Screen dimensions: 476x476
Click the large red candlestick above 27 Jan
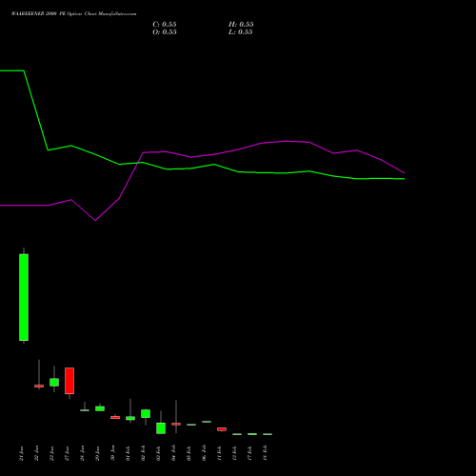(x=69, y=381)
